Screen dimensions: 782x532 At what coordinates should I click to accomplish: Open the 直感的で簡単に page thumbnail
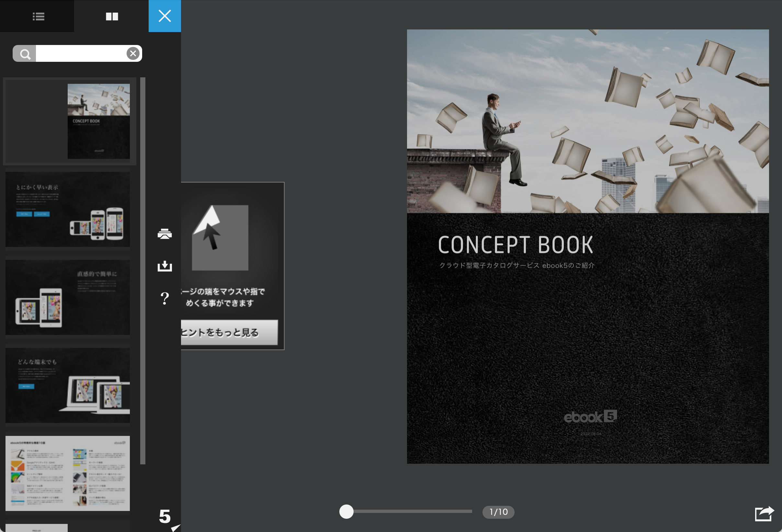[x=68, y=297]
